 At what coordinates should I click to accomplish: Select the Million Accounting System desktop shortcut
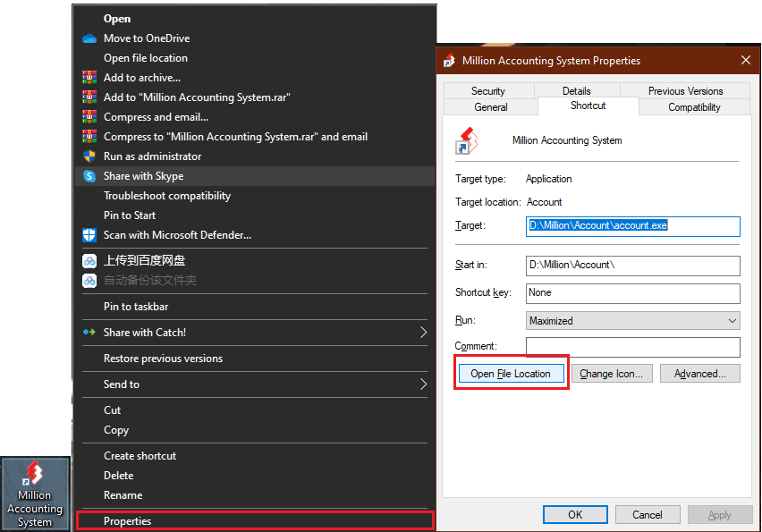click(35, 494)
